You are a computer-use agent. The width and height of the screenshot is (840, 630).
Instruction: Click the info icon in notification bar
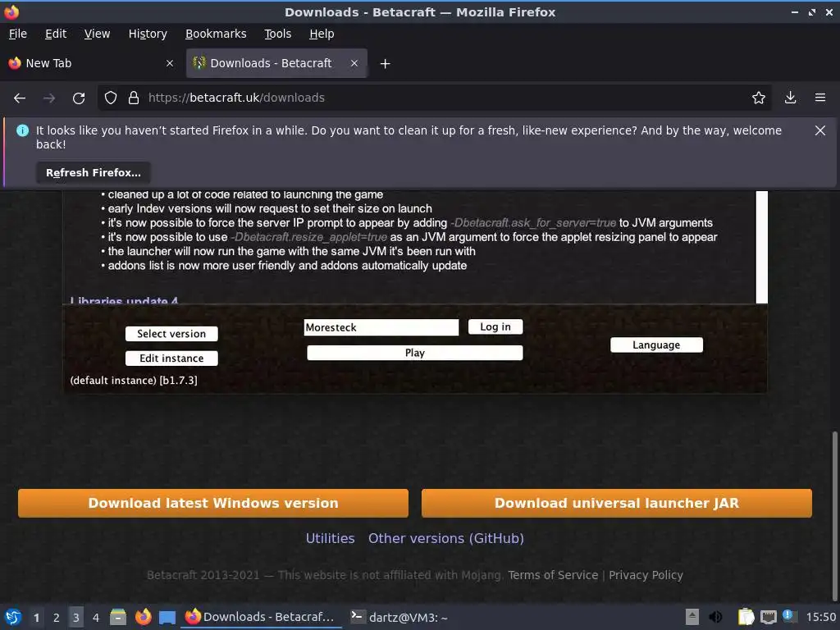(x=22, y=130)
